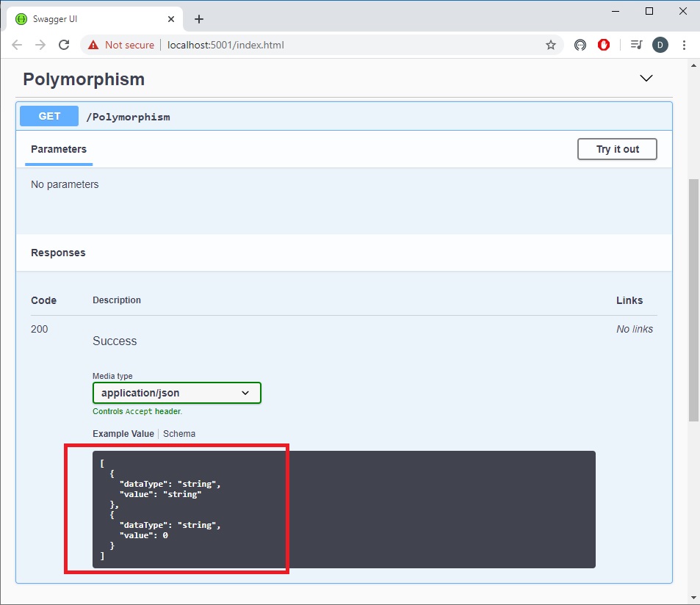This screenshot has height=605, width=700.
Task: Click the Not secure warning icon
Action: 93,45
